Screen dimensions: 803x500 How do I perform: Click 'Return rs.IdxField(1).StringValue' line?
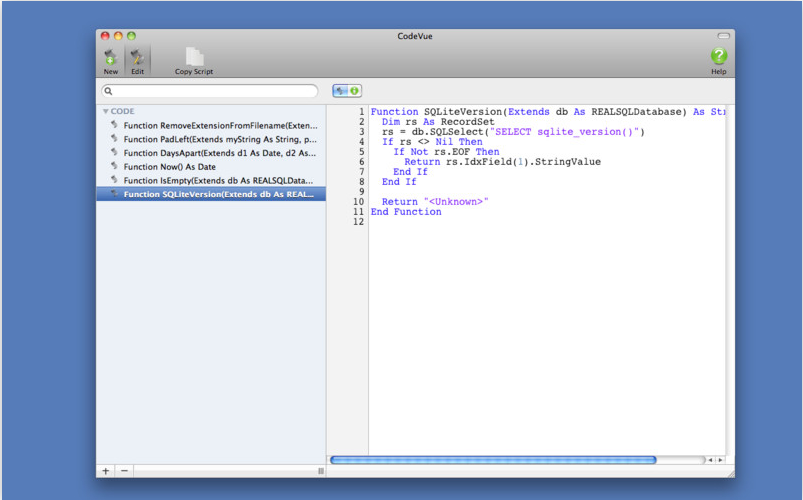(502, 162)
